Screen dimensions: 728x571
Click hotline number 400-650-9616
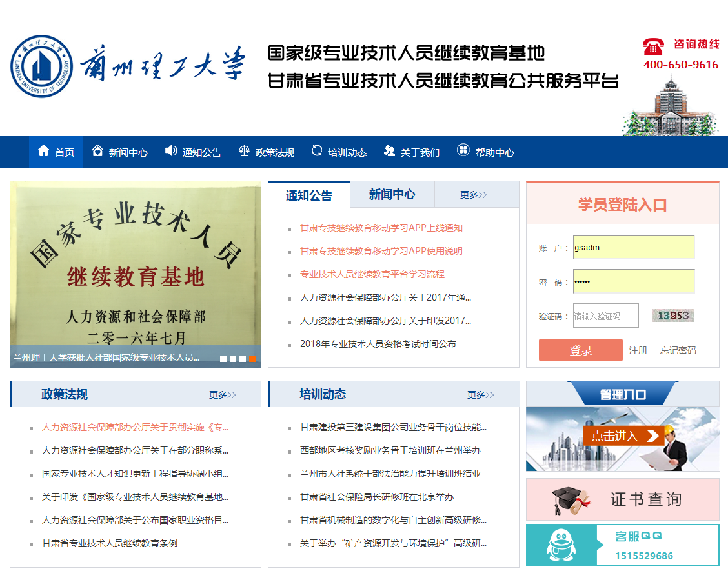click(x=681, y=65)
